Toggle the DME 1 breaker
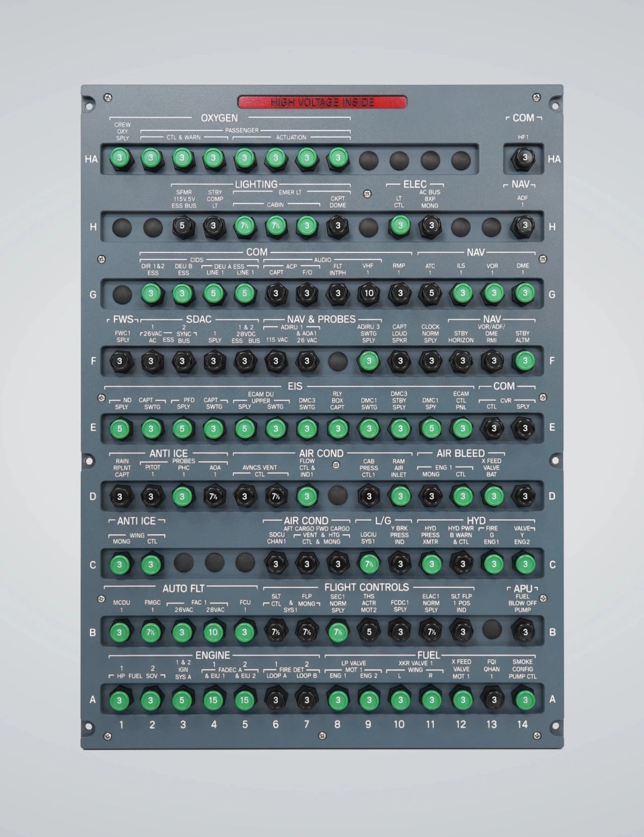644x837 pixels. pos(524,293)
